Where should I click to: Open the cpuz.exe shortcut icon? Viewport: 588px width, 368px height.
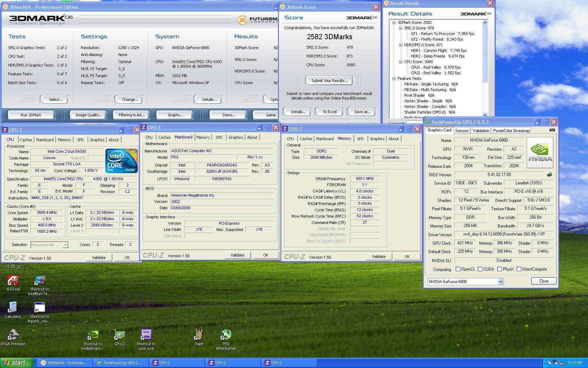[146, 340]
